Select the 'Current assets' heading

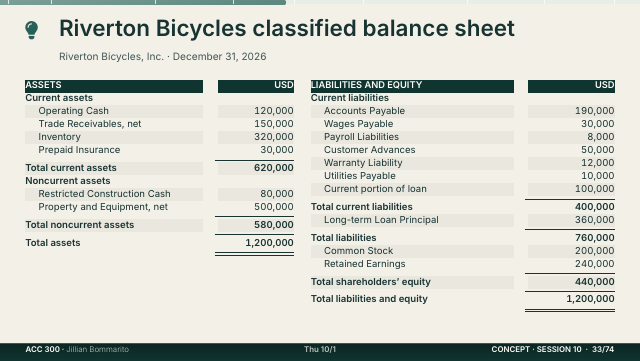tap(59, 98)
